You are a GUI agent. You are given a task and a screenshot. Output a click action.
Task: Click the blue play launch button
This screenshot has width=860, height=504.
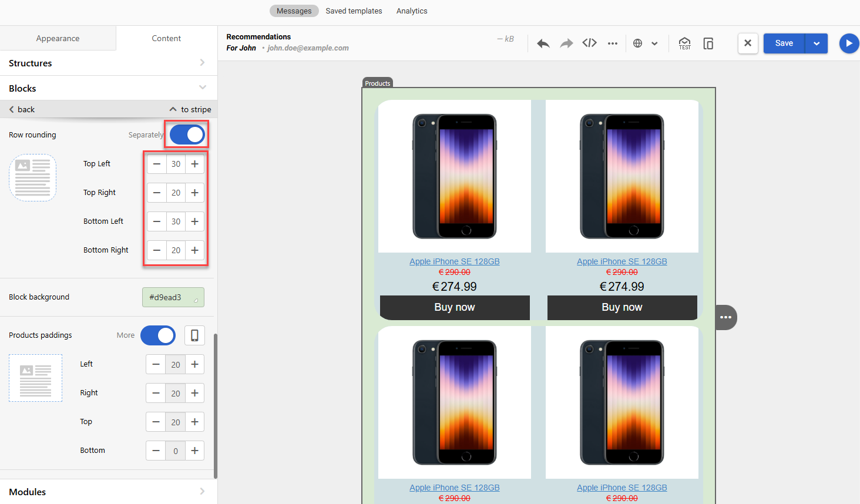(x=849, y=43)
